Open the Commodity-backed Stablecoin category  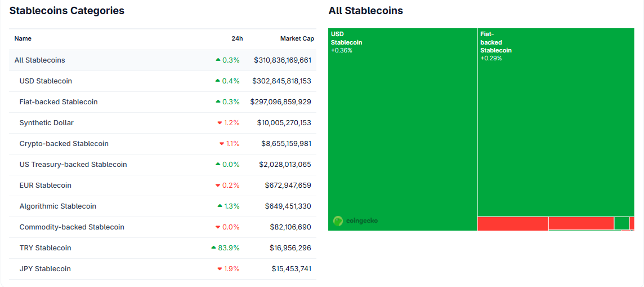[x=72, y=227]
